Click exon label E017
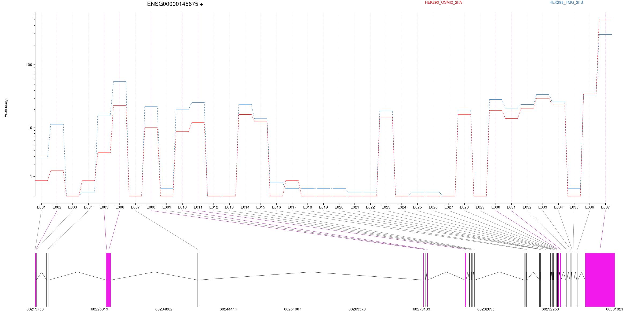Viewport: 644px width, 322px height. click(x=292, y=207)
